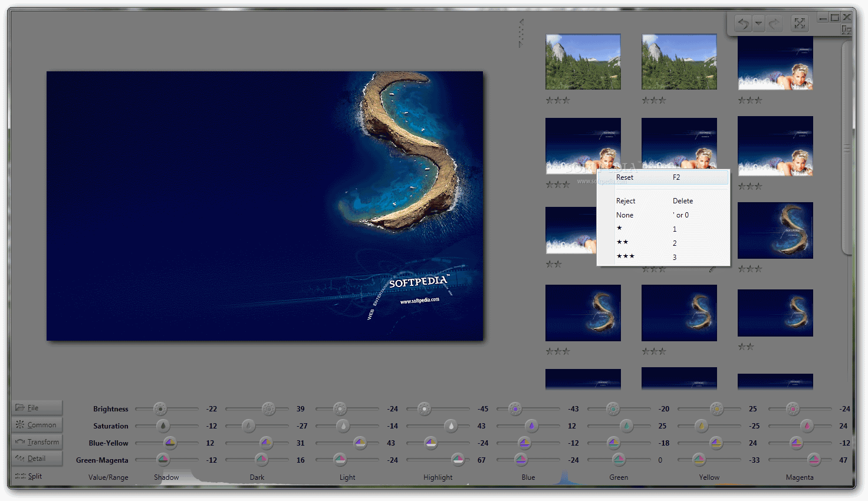Viewport: 868px width, 501px height.
Task: Click the value 67 in the Highlight column
Action: coord(482,460)
